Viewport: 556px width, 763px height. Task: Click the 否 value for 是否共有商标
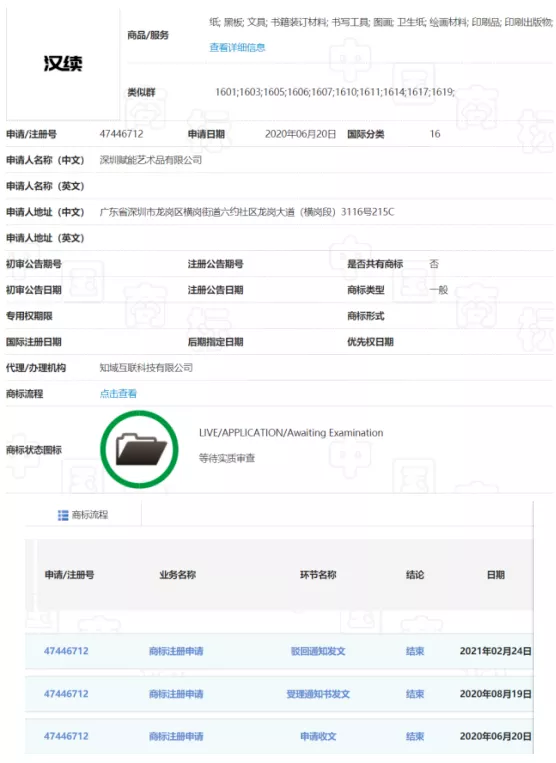point(434,264)
